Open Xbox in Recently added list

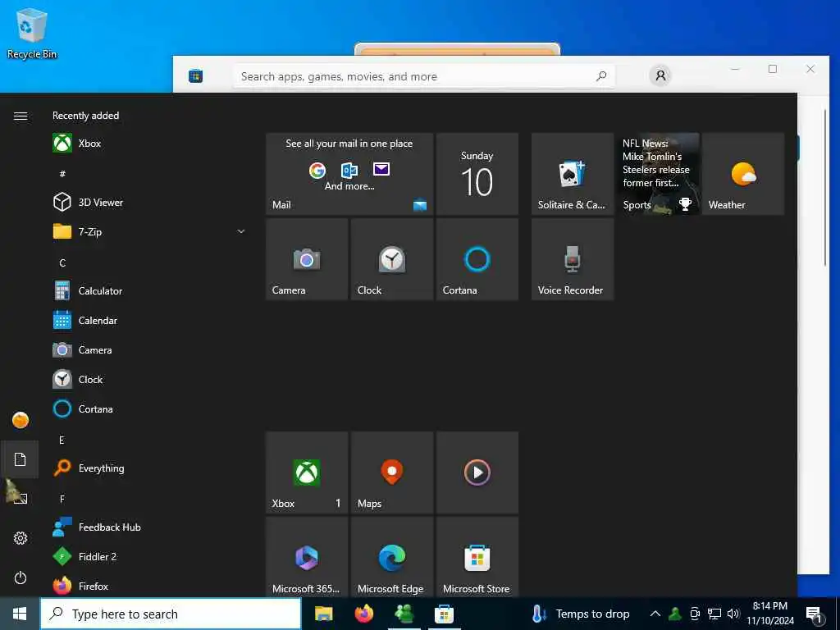pyautogui.click(x=149, y=144)
